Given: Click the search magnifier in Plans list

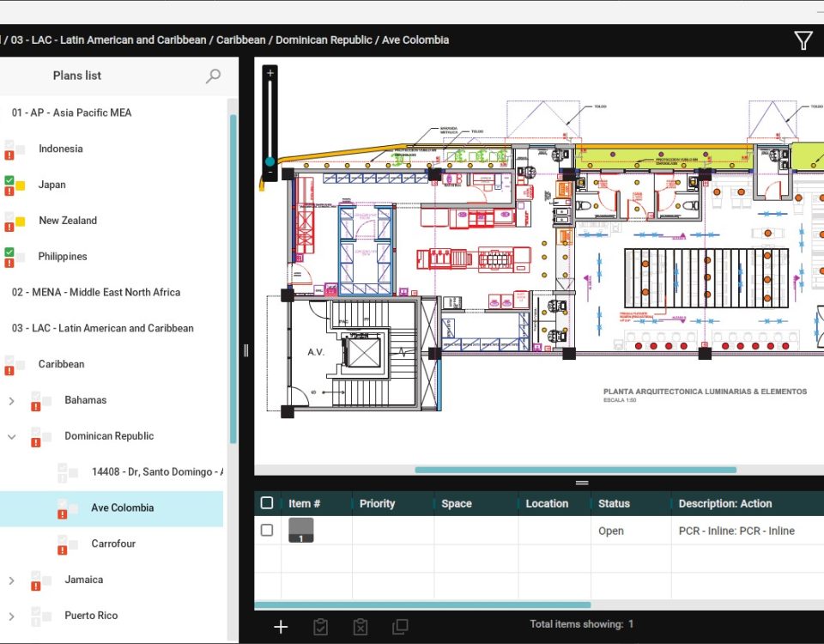Looking at the screenshot, I should point(213,76).
